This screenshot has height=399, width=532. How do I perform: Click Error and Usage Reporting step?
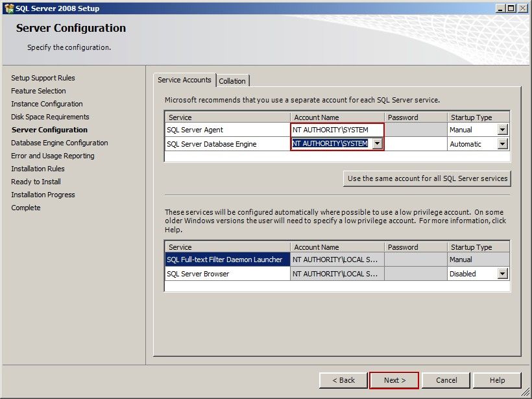(53, 156)
